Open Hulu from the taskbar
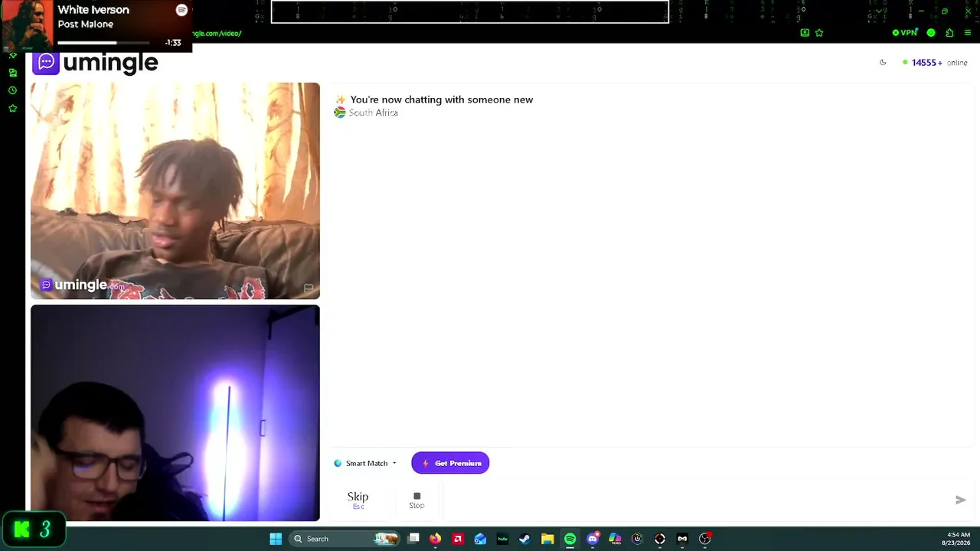 pos(503,539)
